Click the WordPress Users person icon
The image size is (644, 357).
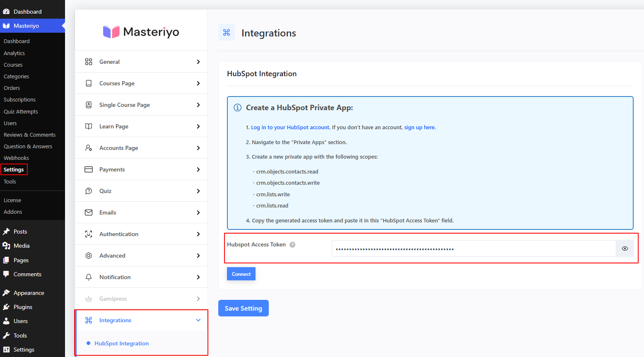pyautogui.click(x=6, y=321)
